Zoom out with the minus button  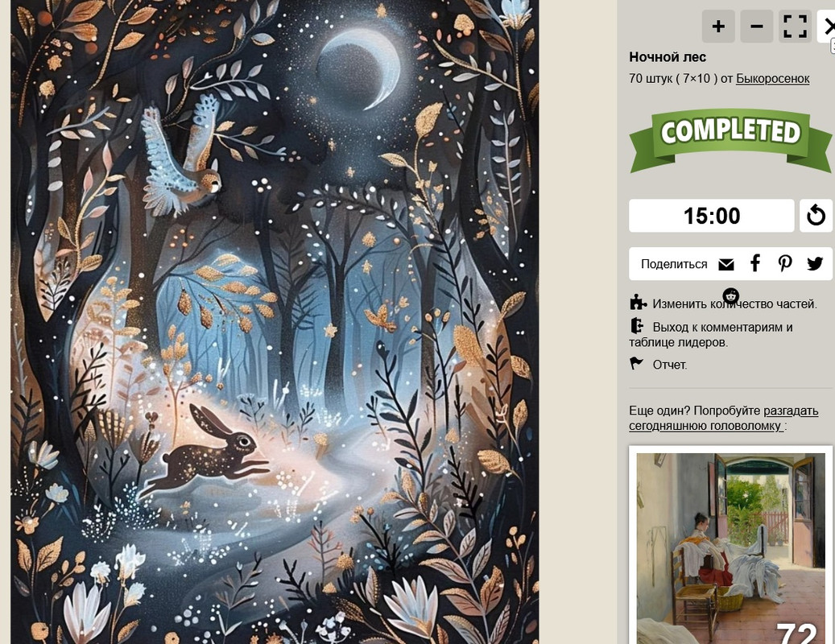pos(756,26)
